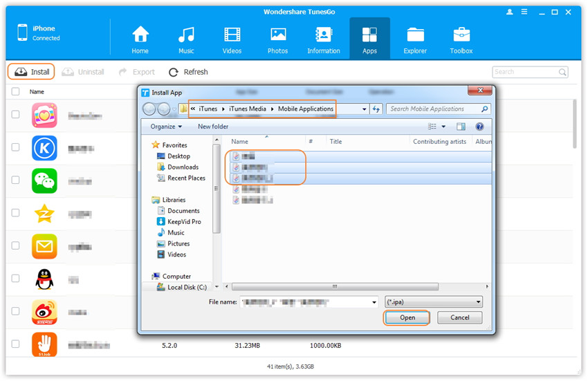The width and height of the screenshot is (588, 381).
Task: Go to the Videos section icon
Action: pyautogui.click(x=232, y=35)
